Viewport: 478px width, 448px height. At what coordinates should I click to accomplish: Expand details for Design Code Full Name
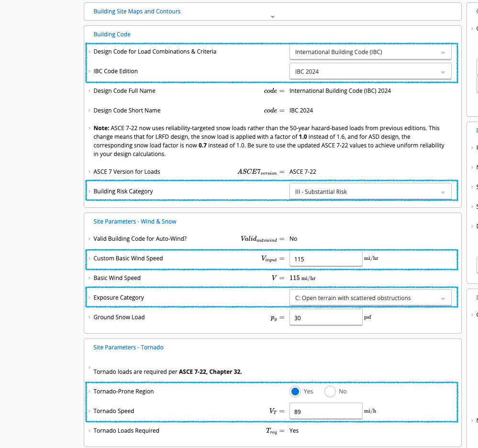click(89, 90)
